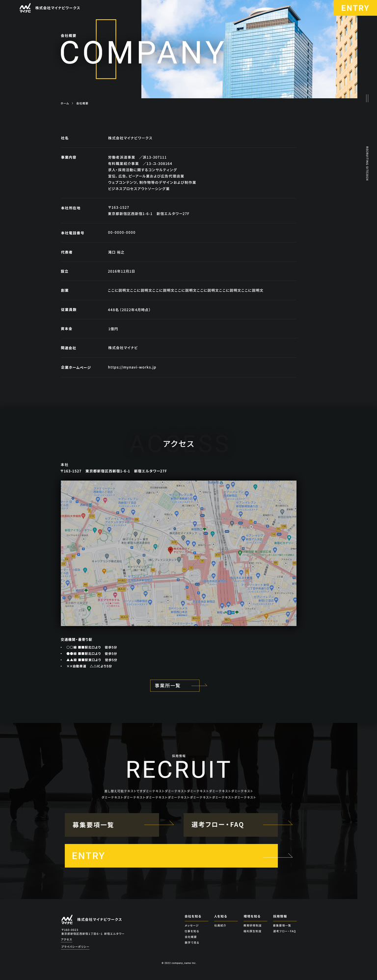The image size is (377, 980).
Task: Click the ホーム breadcrumb link
Action: pyautogui.click(x=65, y=103)
